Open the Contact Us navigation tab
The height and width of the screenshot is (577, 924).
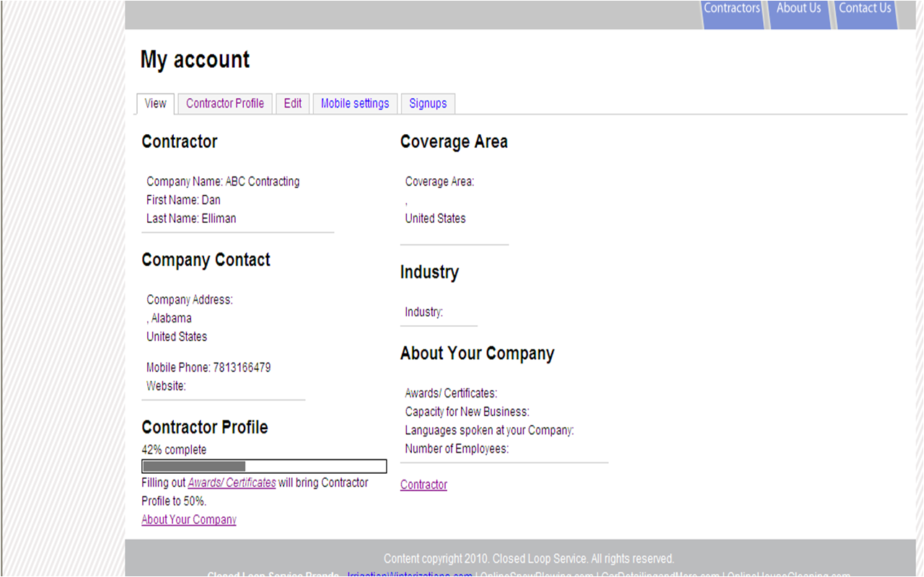[x=864, y=9]
